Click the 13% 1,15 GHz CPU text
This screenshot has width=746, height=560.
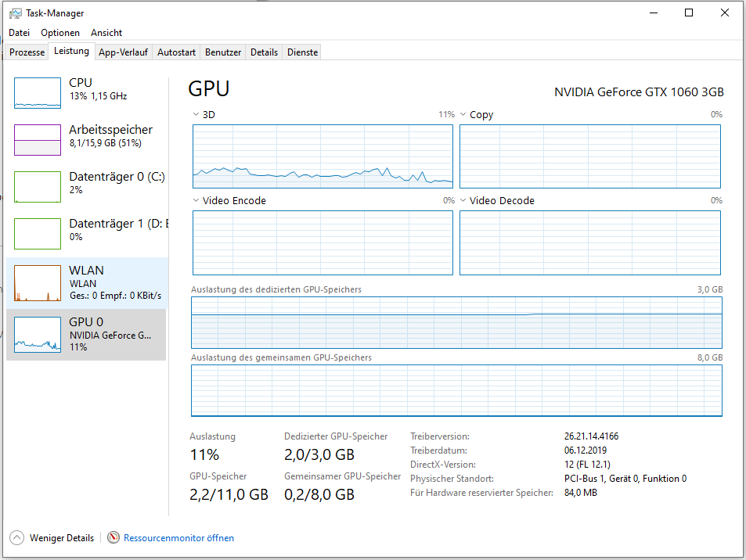(x=99, y=96)
